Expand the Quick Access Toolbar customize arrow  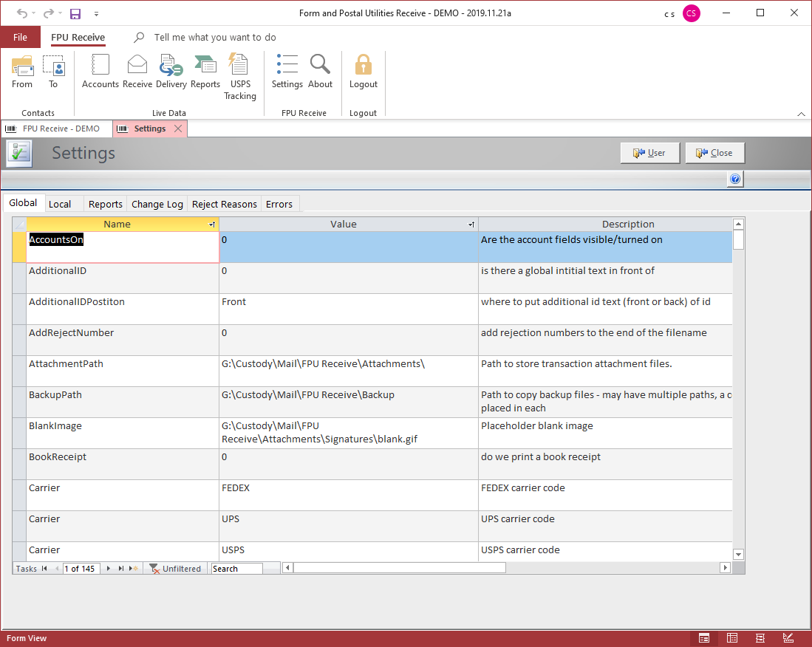(x=96, y=14)
